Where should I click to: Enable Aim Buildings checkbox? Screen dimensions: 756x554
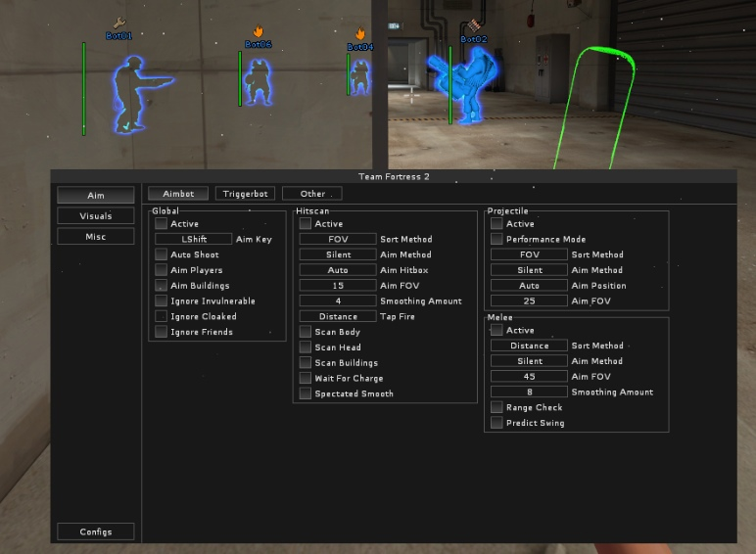pos(161,285)
